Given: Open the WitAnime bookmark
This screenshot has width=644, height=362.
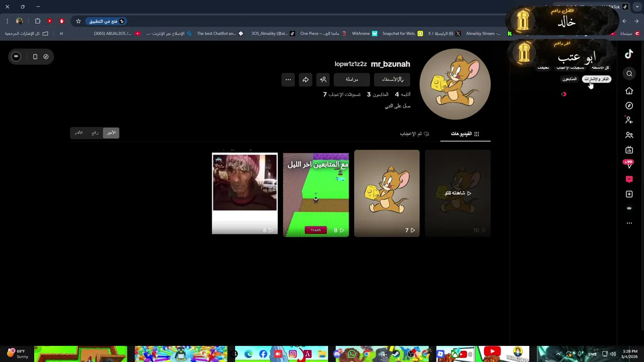Looking at the screenshot, I should 364,34.
